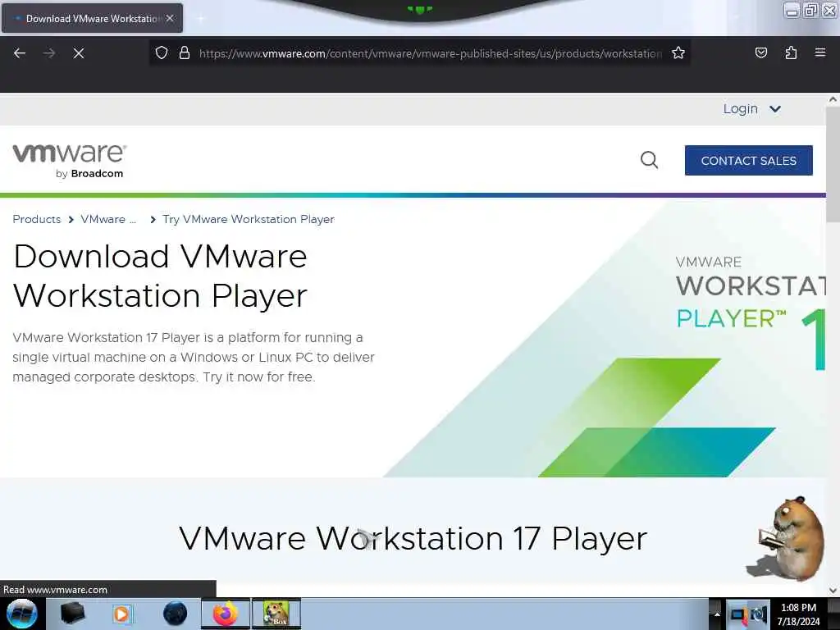Show hidden system tray icons
The height and width of the screenshot is (630, 840).
tap(717, 614)
